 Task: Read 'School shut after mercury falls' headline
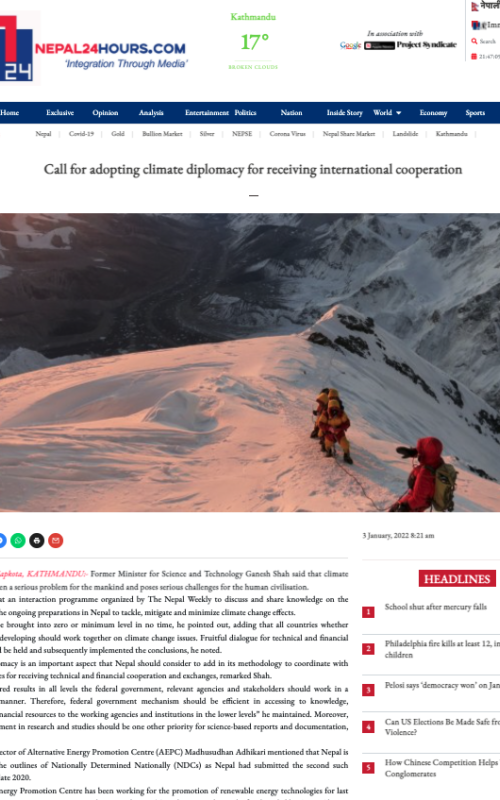[435, 607]
